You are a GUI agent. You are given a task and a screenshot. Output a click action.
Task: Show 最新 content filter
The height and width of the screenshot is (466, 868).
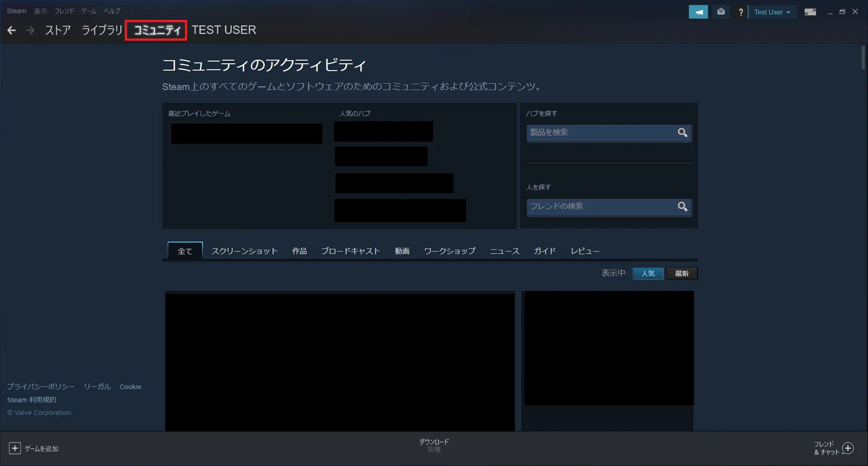(682, 274)
